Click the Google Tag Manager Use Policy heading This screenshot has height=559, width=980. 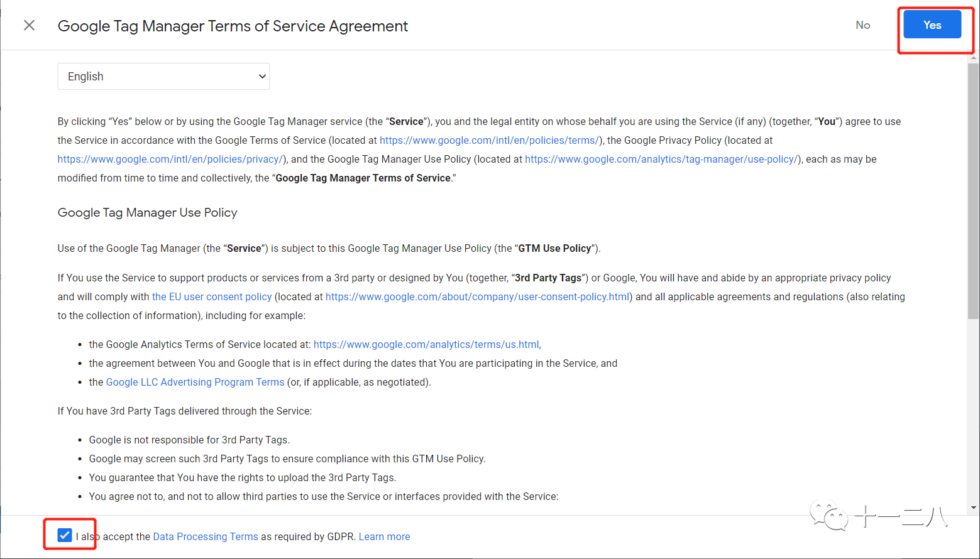(147, 212)
